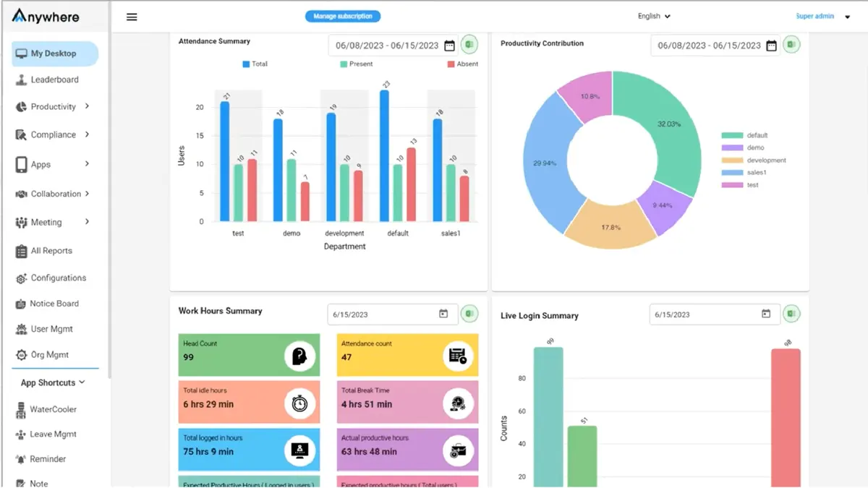Toggle the test legend entry in donut chart
The height and width of the screenshot is (488, 868).
click(740, 185)
